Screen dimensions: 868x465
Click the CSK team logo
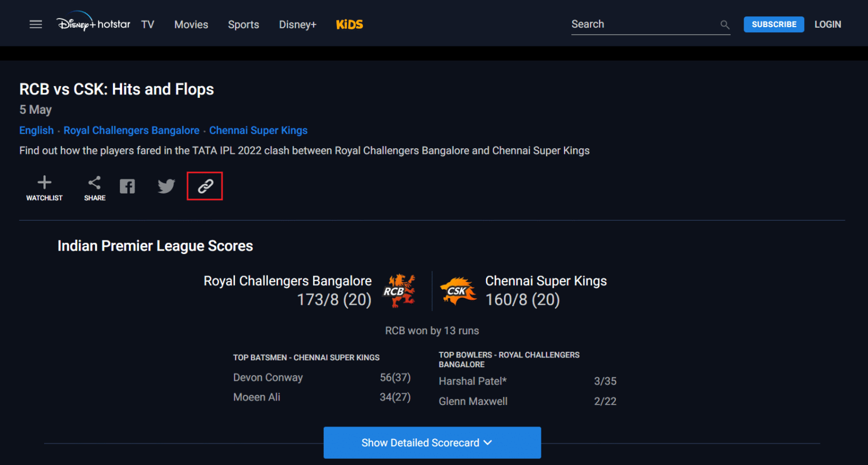(x=458, y=291)
